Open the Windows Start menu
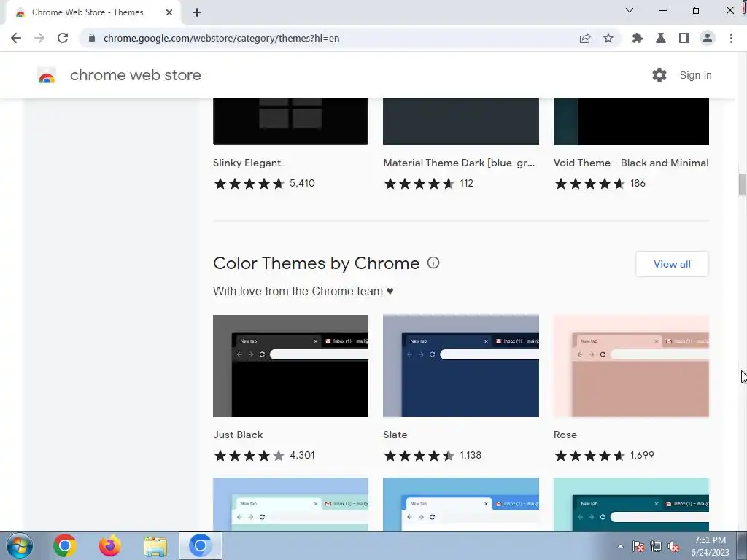The width and height of the screenshot is (747, 560). (x=20, y=545)
